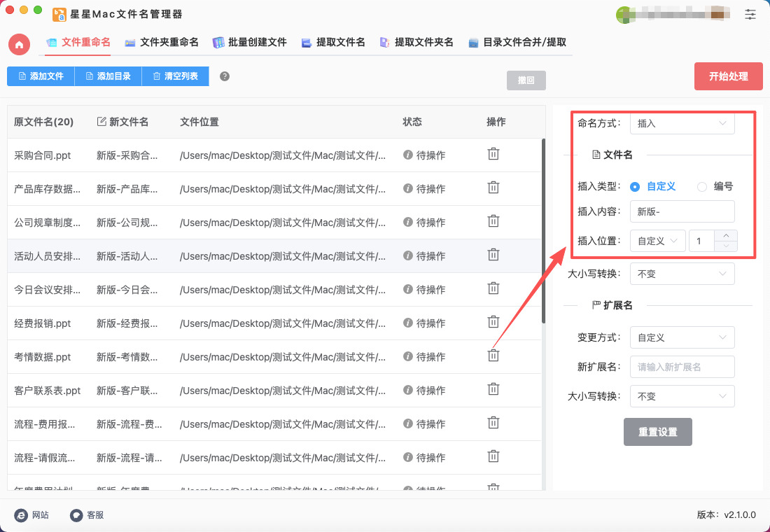Open the extension 变更方式 dropdown
770x532 pixels.
tap(682, 337)
